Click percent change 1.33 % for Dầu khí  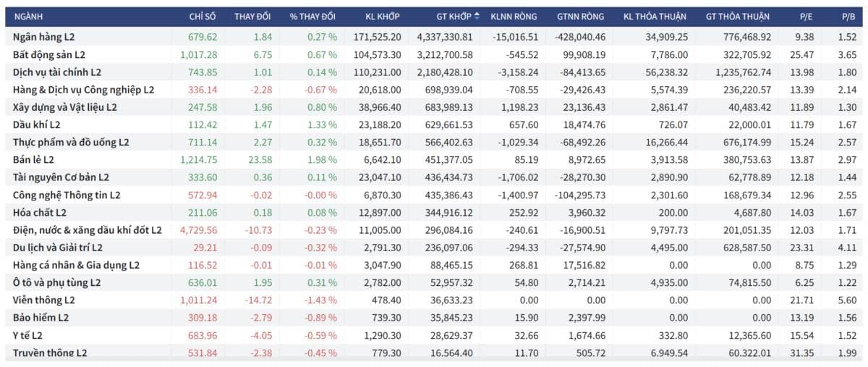[x=322, y=125]
